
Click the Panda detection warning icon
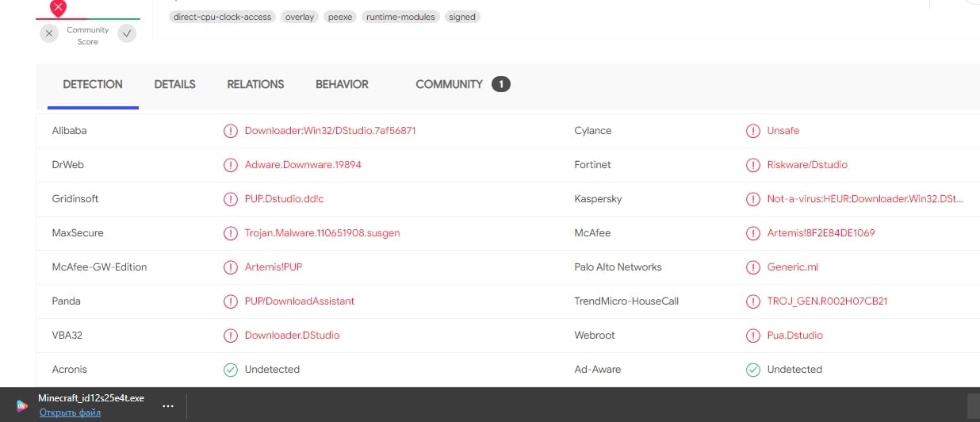(x=231, y=301)
